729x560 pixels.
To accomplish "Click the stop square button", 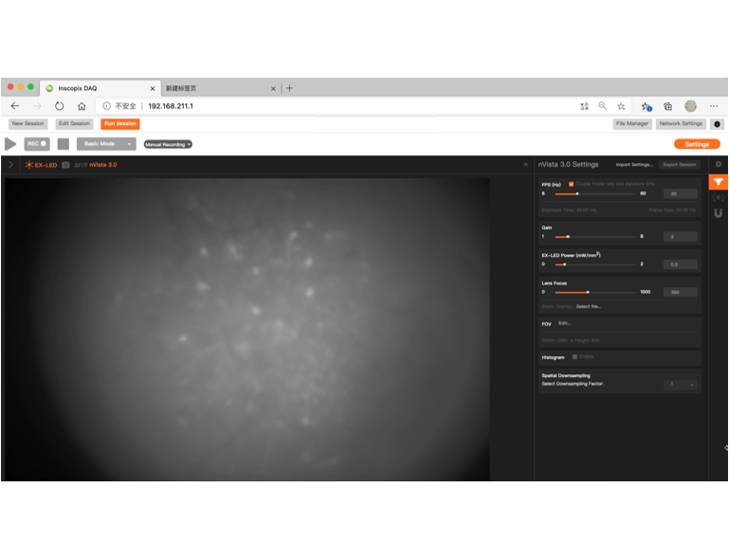I will tap(64, 144).
